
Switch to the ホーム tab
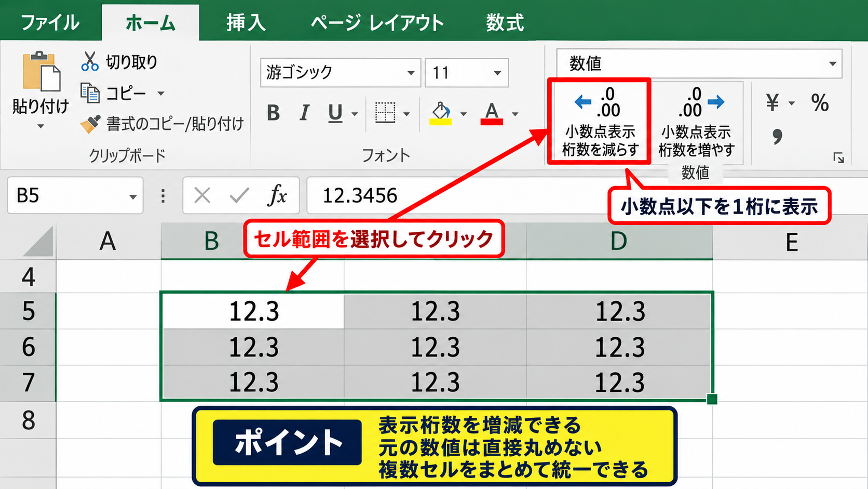151,23
